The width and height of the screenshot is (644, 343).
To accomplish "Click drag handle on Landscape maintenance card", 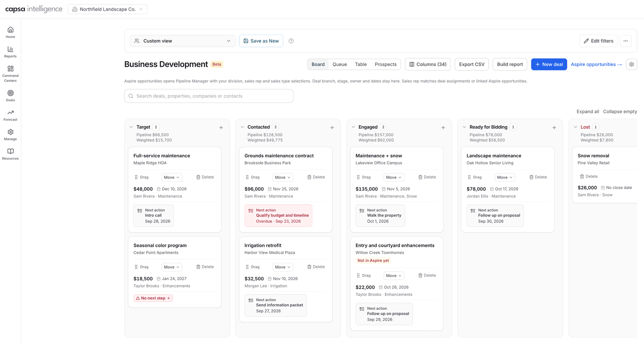I will coord(474,177).
